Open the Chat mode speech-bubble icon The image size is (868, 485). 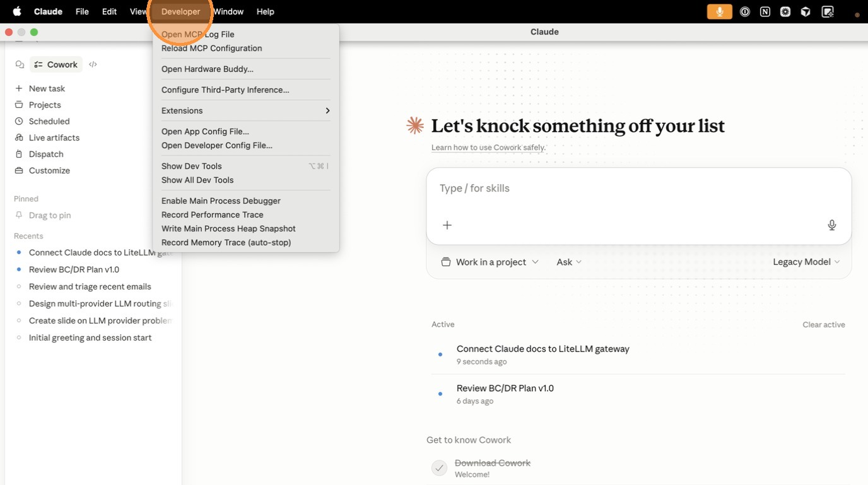point(20,64)
